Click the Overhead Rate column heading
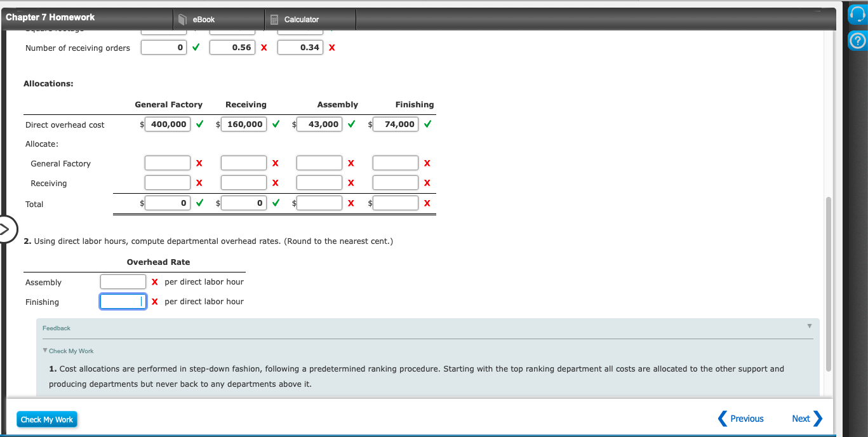Image resolution: width=868 pixels, height=437 pixels. 158,262
